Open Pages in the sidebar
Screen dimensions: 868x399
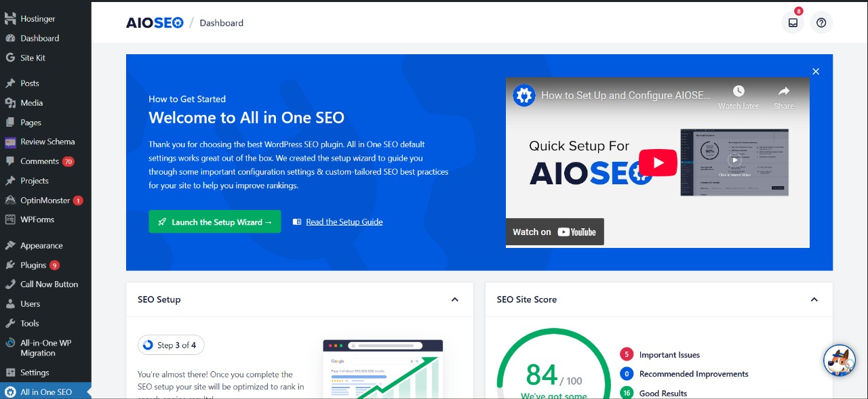pos(45,123)
